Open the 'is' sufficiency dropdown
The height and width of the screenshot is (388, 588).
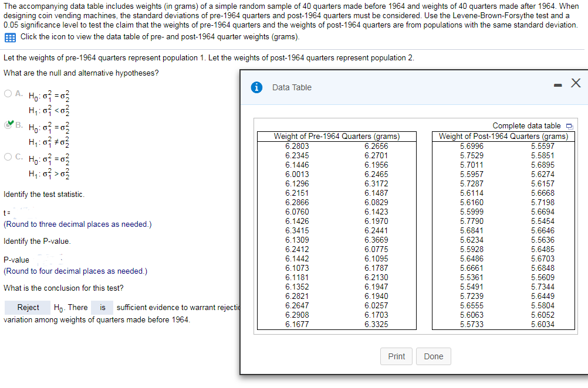(102, 307)
